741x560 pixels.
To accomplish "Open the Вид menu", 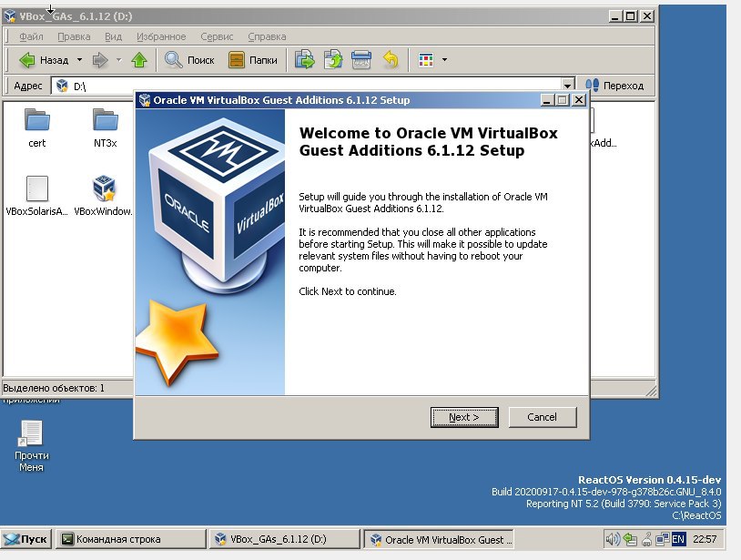I will point(113,36).
